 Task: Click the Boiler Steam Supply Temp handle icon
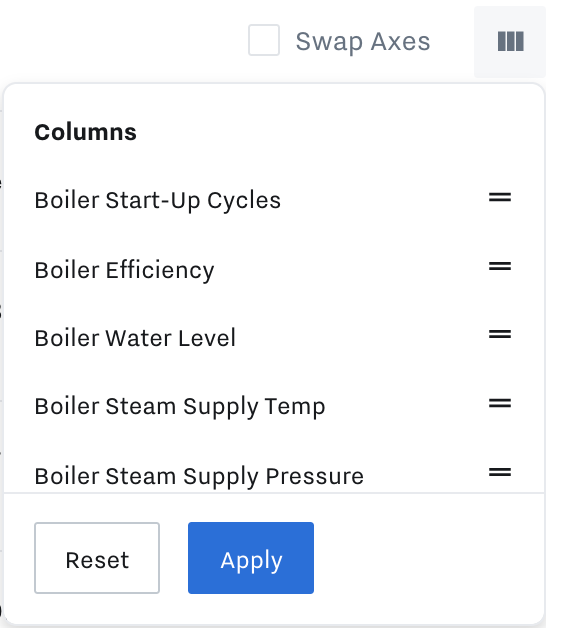point(500,403)
